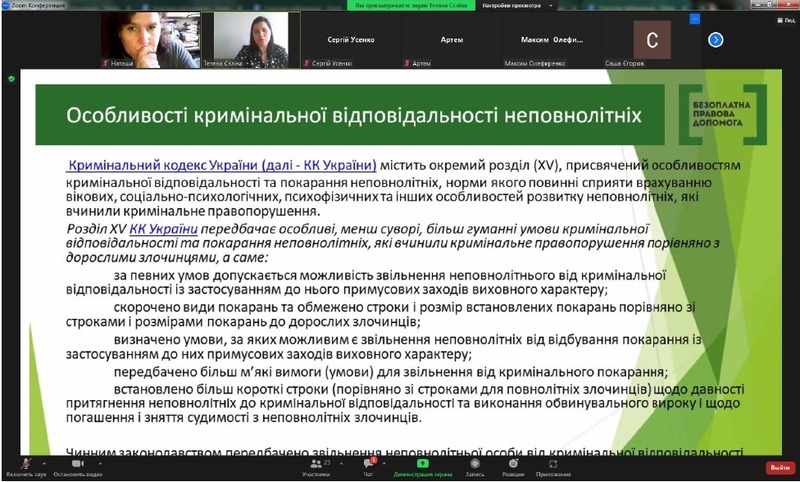Click the green Демонстрация экрана share icon
The width and height of the screenshot is (800, 482).
tap(422, 464)
